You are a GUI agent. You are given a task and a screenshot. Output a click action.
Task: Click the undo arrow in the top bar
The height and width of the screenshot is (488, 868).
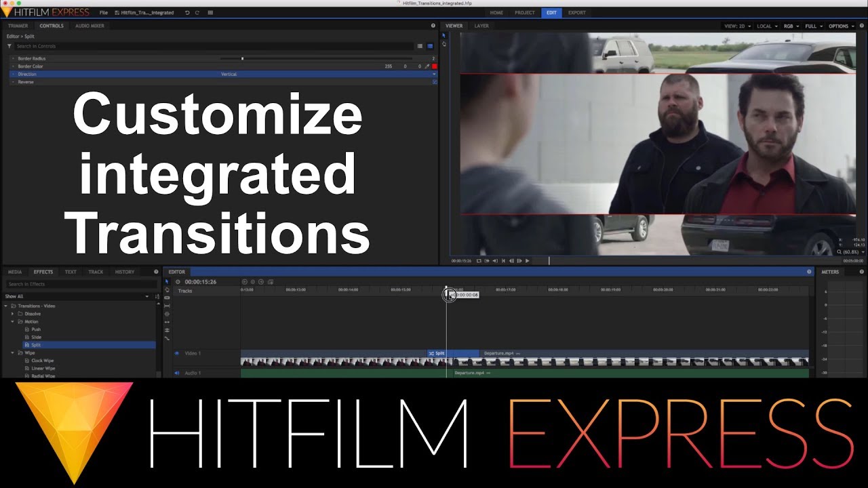(187, 13)
